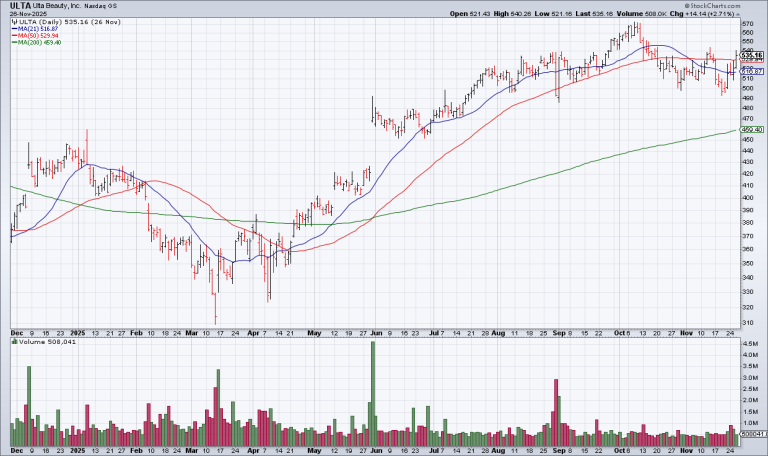768x456 pixels.
Task: Click the 'High 540.26' header value
Action: click(x=512, y=14)
